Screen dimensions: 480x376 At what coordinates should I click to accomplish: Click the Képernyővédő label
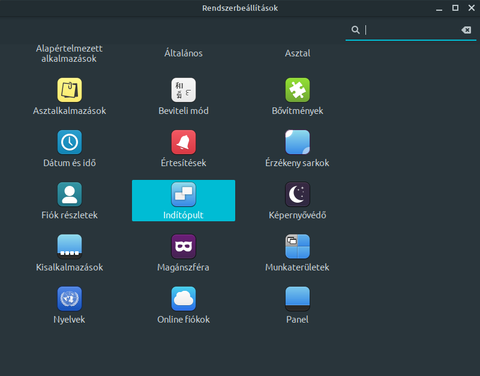[x=297, y=215]
